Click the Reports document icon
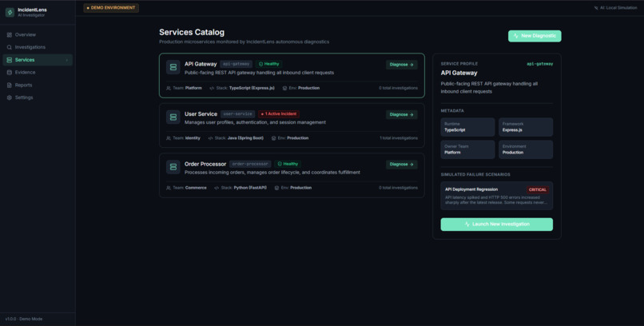Image resolution: width=644 pixels, height=326 pixels. click(10, 85)
